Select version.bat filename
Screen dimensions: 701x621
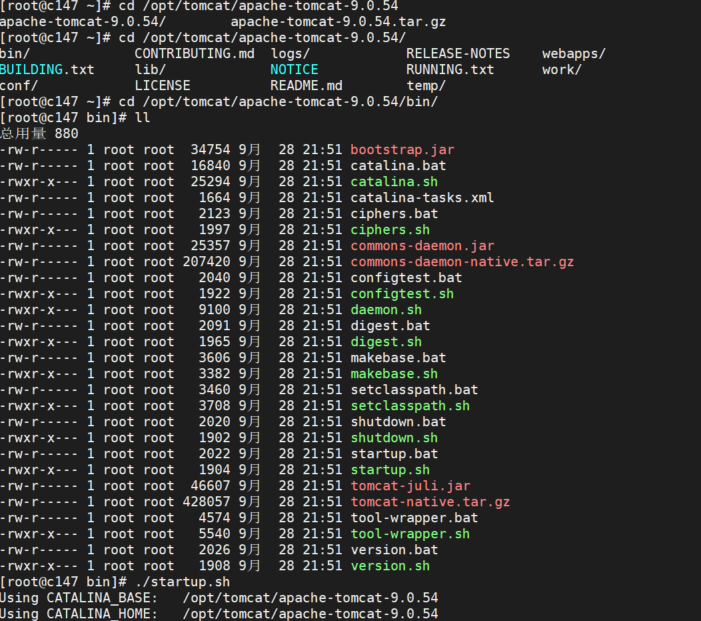point(394,550)
